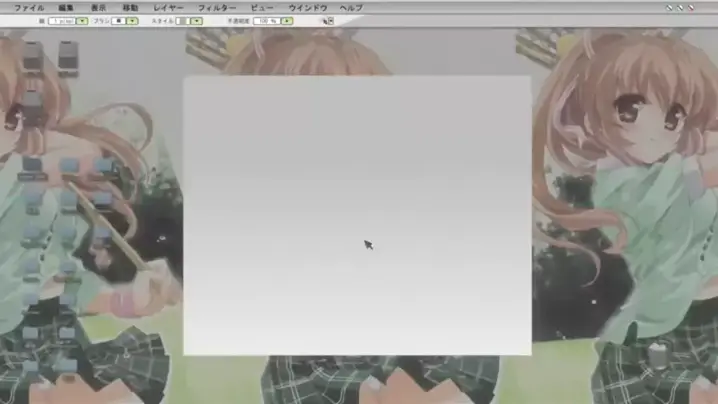The height and width of the screenshot is (404, 718).
Task: Open the 不透明度 opacity dropdown arrow
Action: pos(286,20)
